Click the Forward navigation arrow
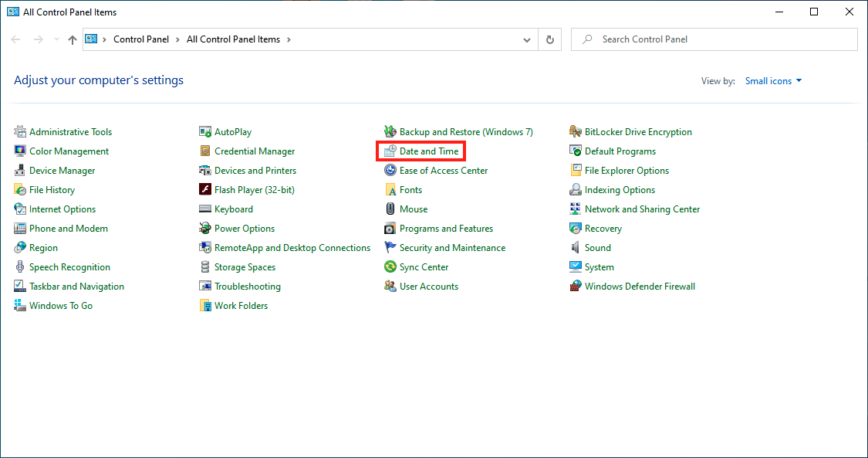The image size is (868, 458). click(x=39, y=40)
